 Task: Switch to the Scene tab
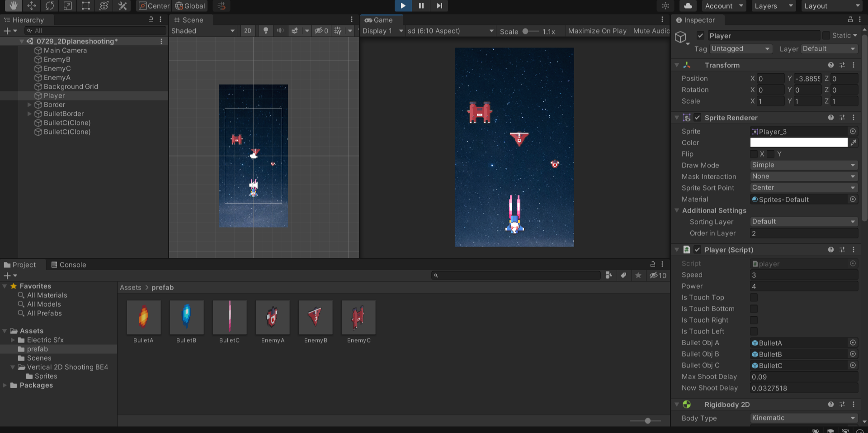coord(189,20)
